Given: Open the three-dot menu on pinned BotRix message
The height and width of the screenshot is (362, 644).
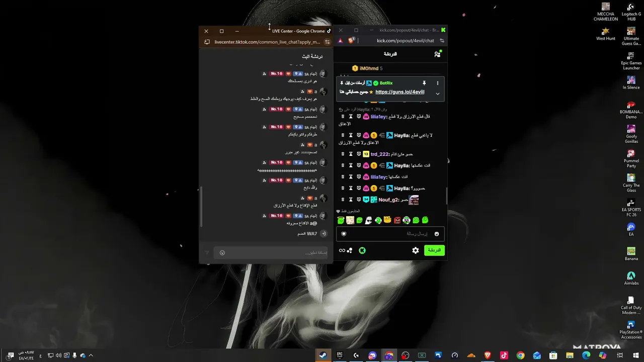Looking at the screenshot, I should (438, 83).
